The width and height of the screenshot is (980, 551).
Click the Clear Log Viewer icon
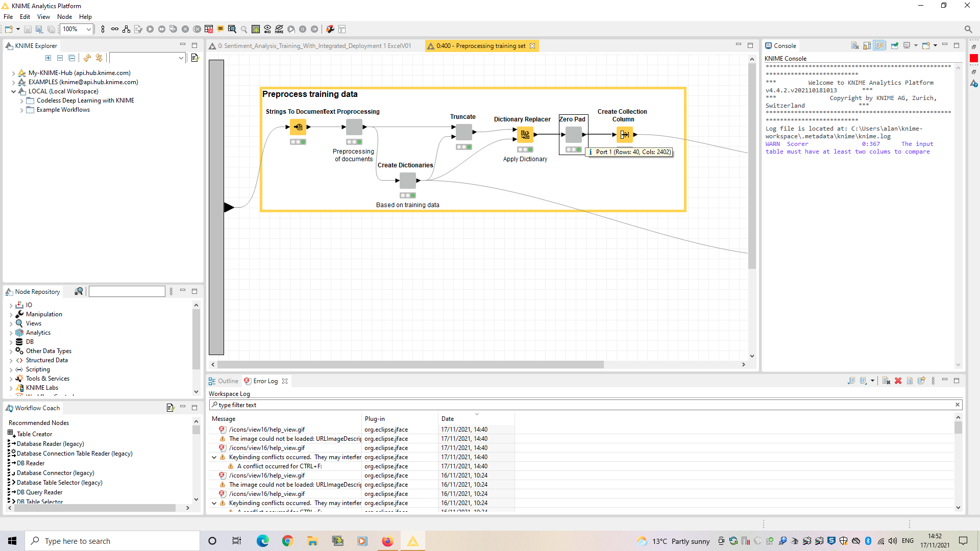tap(886, 381)
